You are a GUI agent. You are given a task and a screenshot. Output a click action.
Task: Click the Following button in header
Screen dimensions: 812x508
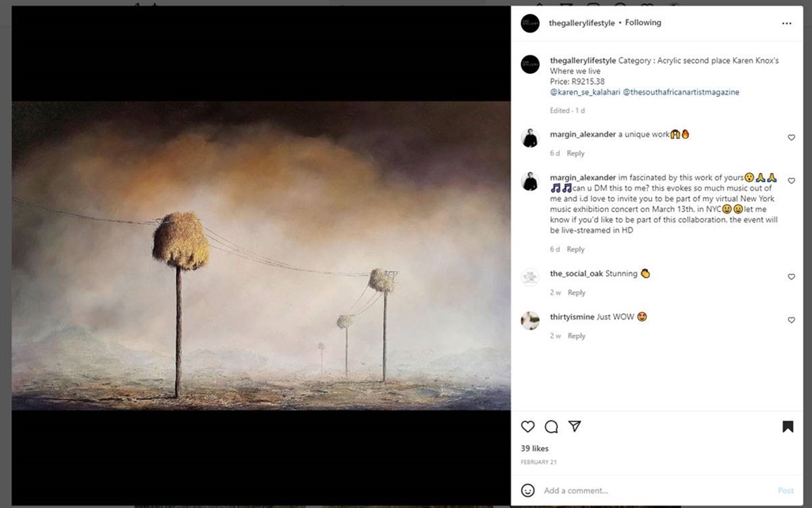(x=643, y=23)
